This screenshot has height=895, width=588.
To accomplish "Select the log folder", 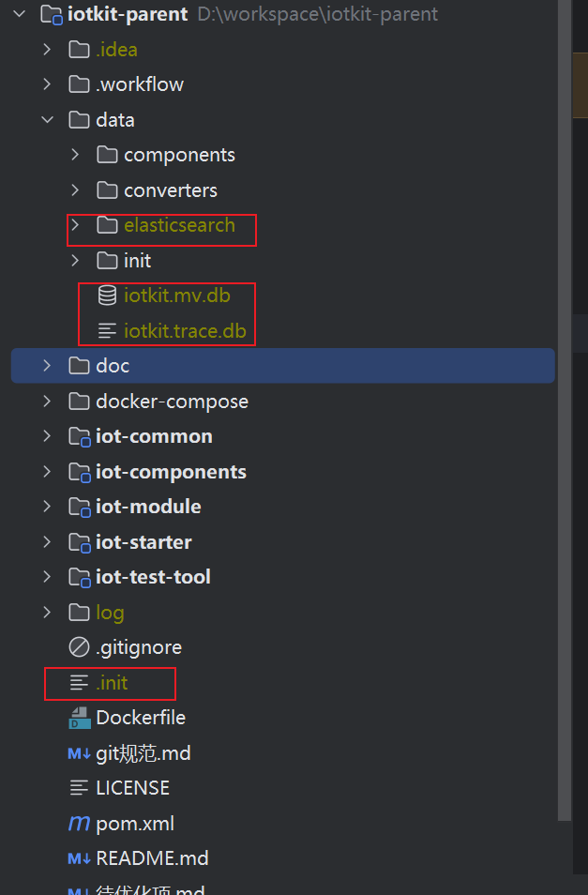I will 110,613.
